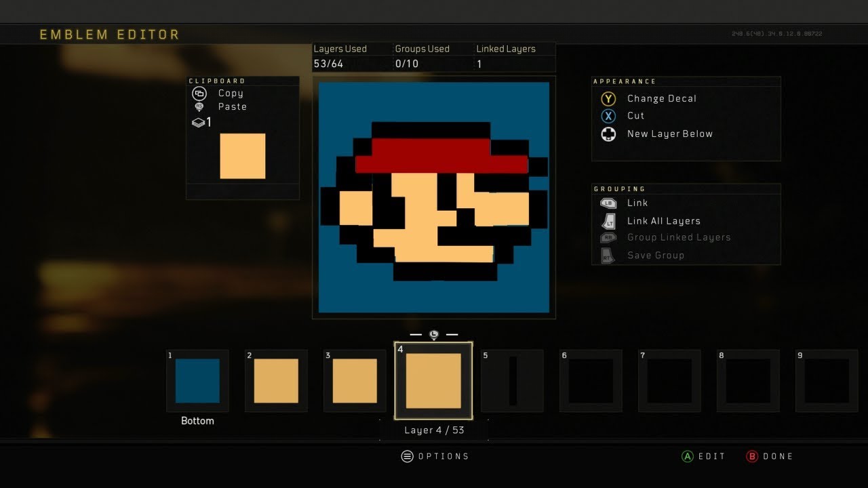Click the red hat band in emblem
Image resolution: width=868 pixels, height=488 pixels.
pos(441,155)
